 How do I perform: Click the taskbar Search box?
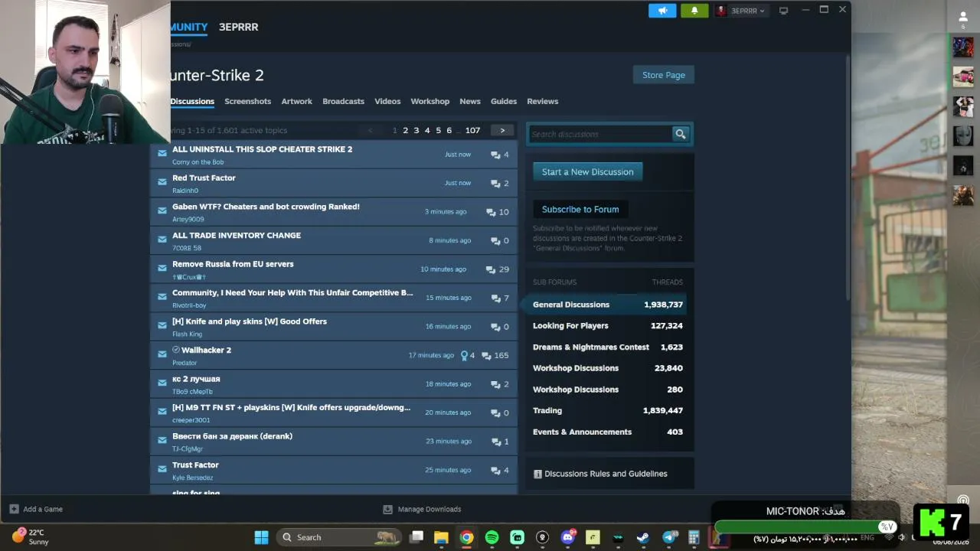338,537
